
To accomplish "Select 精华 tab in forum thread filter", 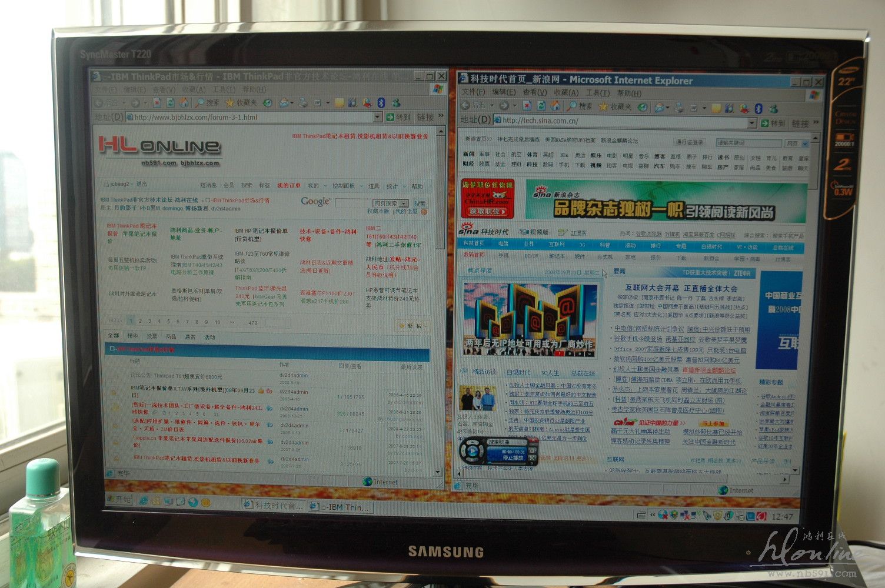I will pyautogui.click(x=133, y=336).
